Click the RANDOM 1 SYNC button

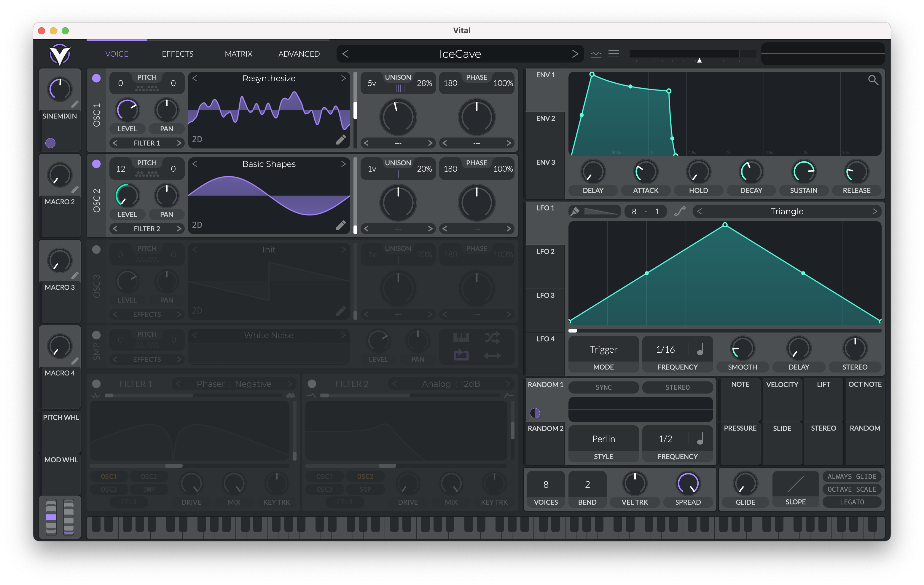(x=603, y=387)
